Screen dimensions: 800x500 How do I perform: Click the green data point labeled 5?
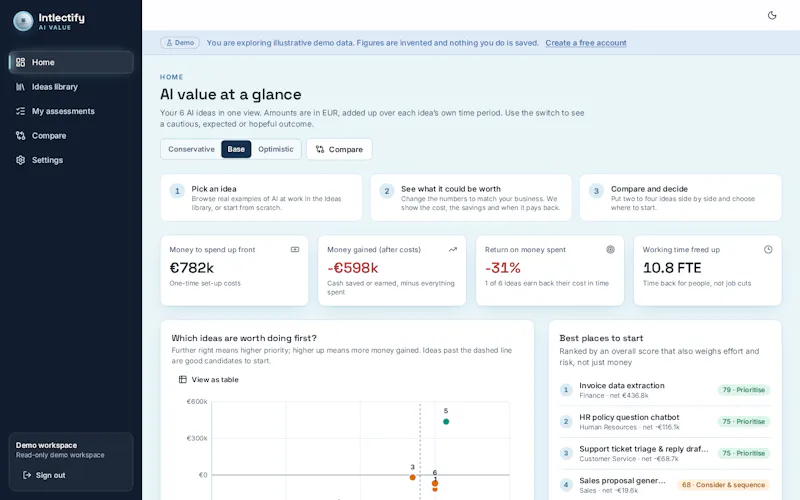pyautogui.click(x=446, y=421)
